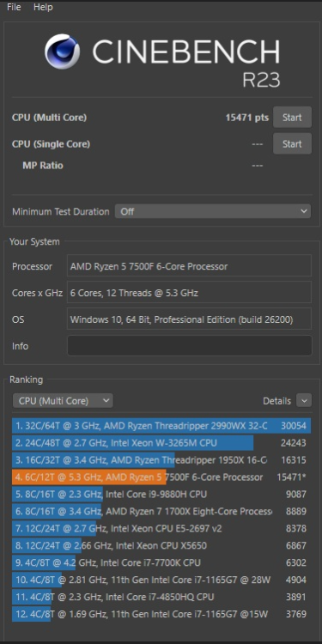Open the CPU (Multi Core) ranking dropdown
The image size is (322, 644).
click(63, 401)
